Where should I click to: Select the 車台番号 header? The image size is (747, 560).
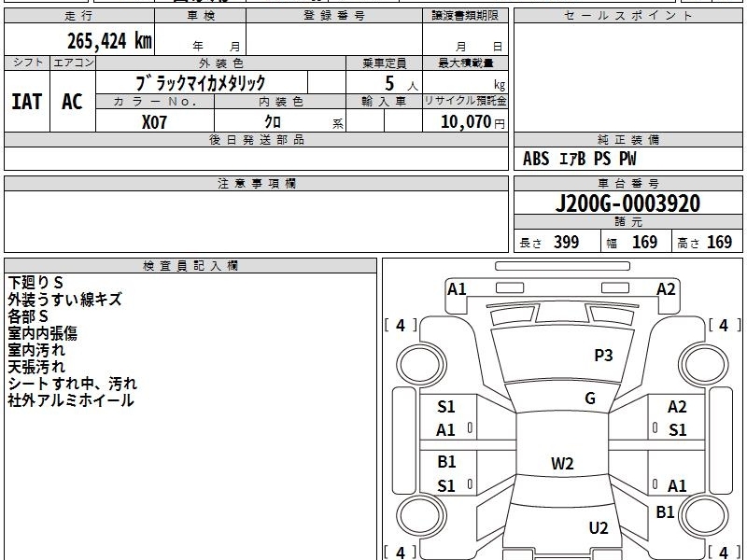tap(627, 184)
